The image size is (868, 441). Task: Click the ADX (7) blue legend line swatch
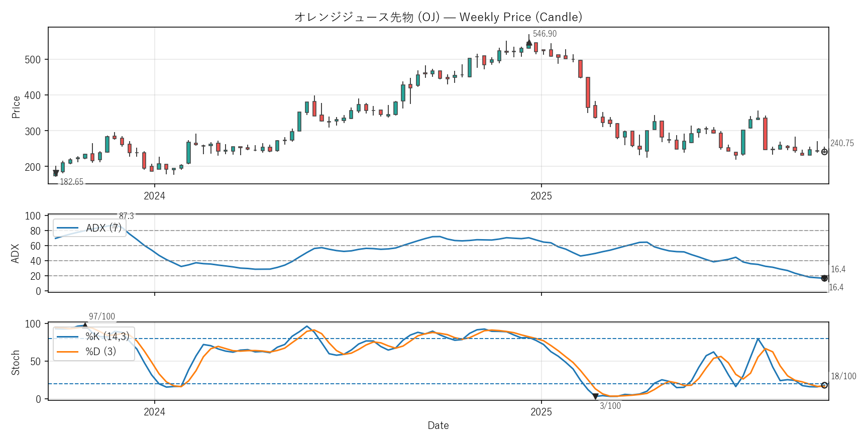(68, 228)
